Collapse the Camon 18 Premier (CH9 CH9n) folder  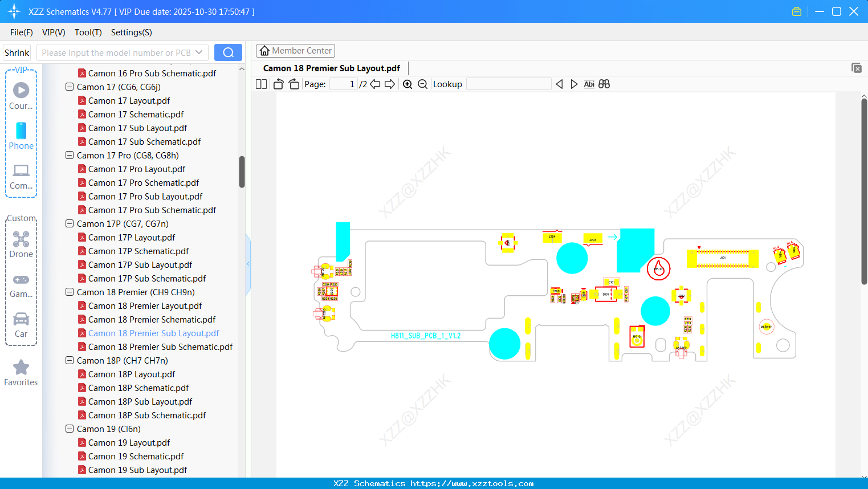[x=70, y=292]
